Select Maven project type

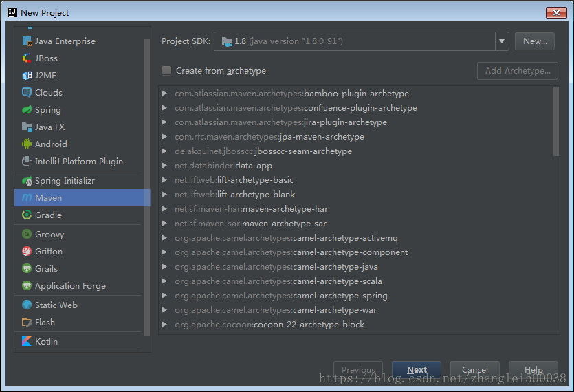tap(48, 198)
